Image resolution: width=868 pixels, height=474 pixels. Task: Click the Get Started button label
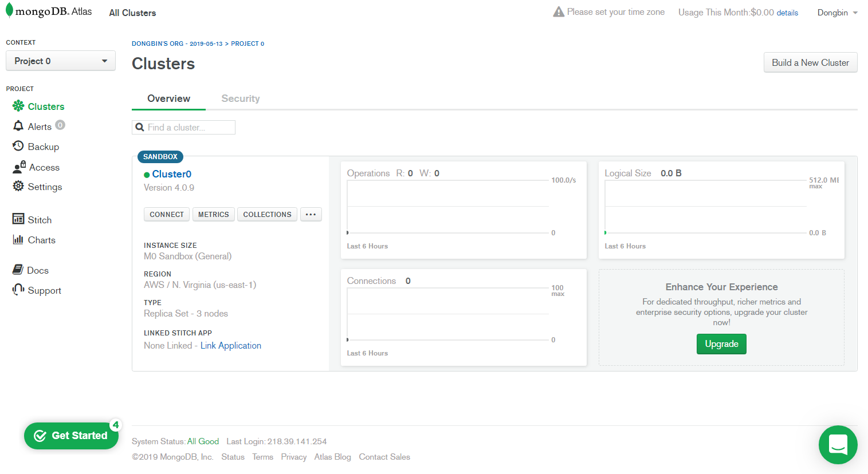(80, 436)
